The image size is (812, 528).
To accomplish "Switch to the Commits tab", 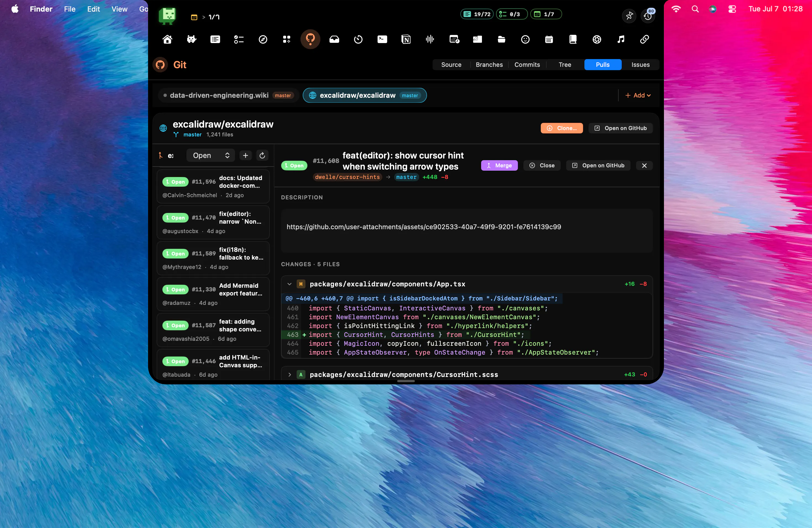I will pyautogui.click(x=527, y=65).
